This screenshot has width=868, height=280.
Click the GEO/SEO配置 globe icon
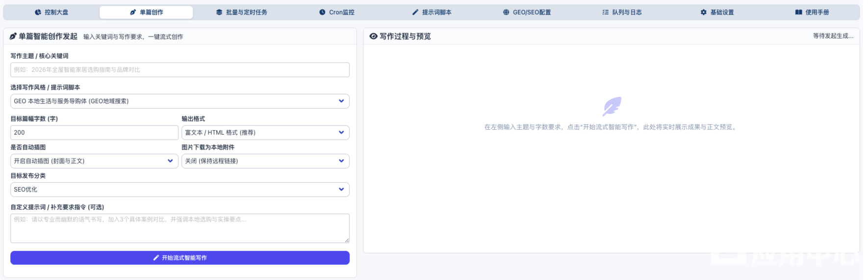[506, 12]
